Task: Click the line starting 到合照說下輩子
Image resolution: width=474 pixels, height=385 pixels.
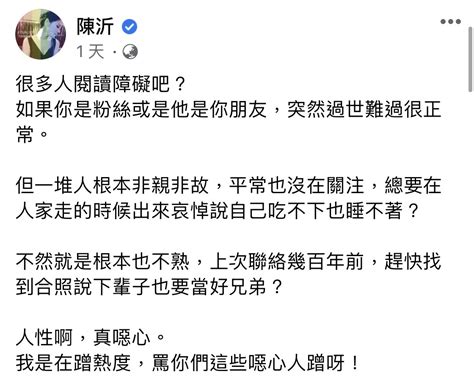Action: pos(149,287)
